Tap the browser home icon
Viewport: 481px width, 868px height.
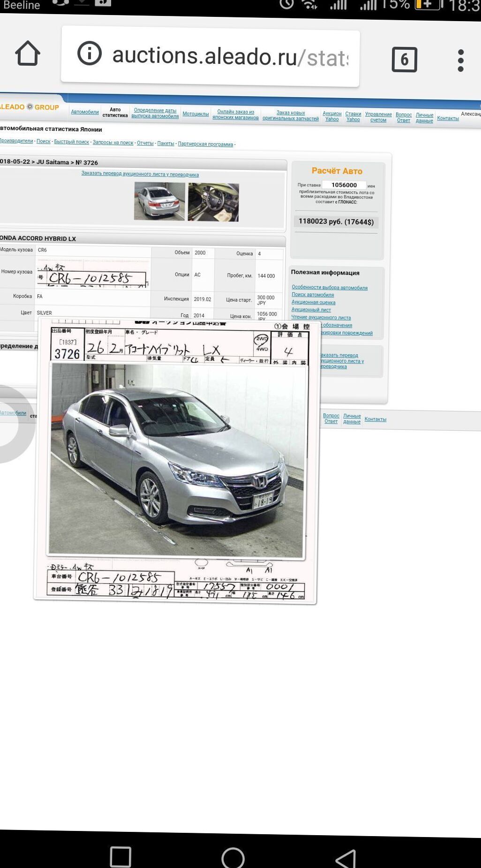(x=28, y=53)
